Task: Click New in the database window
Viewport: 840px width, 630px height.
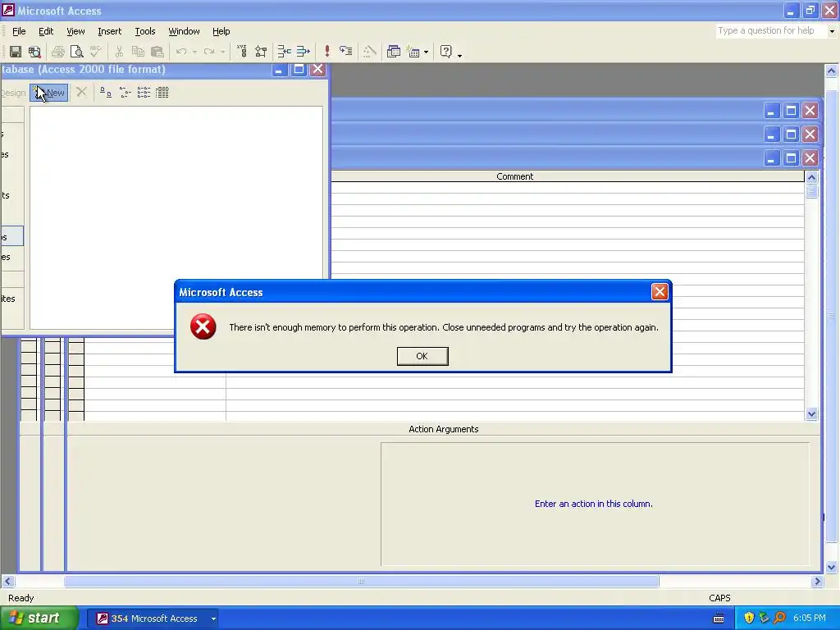Action: click(x=48, y=93)
